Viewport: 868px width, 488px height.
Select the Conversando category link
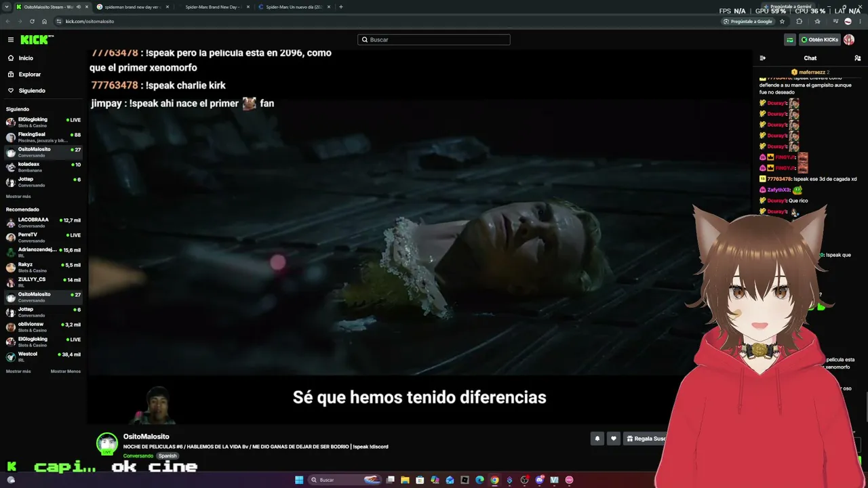(138, 456)
